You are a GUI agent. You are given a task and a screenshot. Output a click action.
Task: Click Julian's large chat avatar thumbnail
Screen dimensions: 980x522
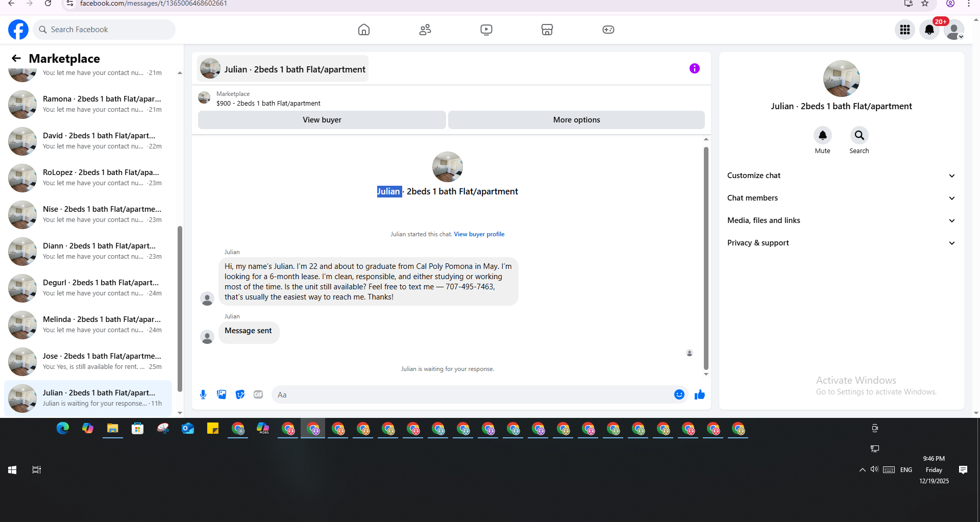pos(447,167)
